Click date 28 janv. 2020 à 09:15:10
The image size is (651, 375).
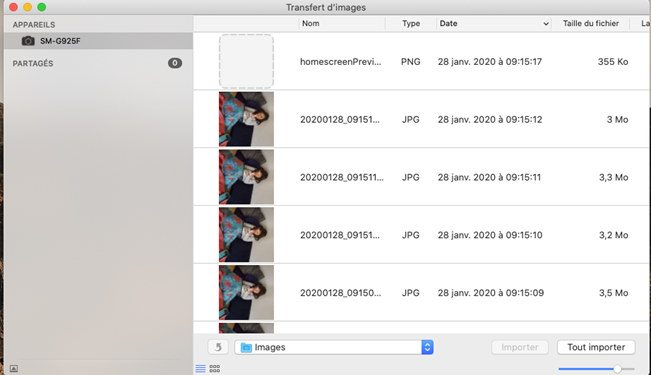click(x=490, y=235)
